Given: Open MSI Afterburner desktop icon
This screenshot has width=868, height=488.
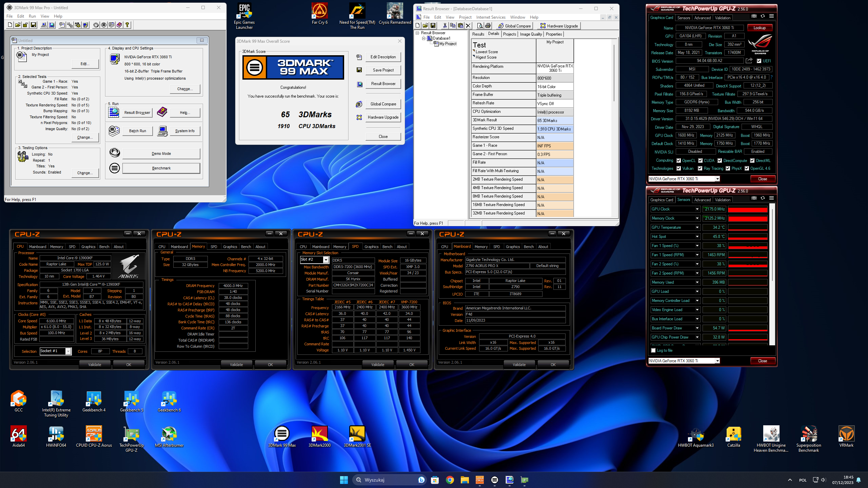Looking at the screenshot, I should tap(169, 436).
